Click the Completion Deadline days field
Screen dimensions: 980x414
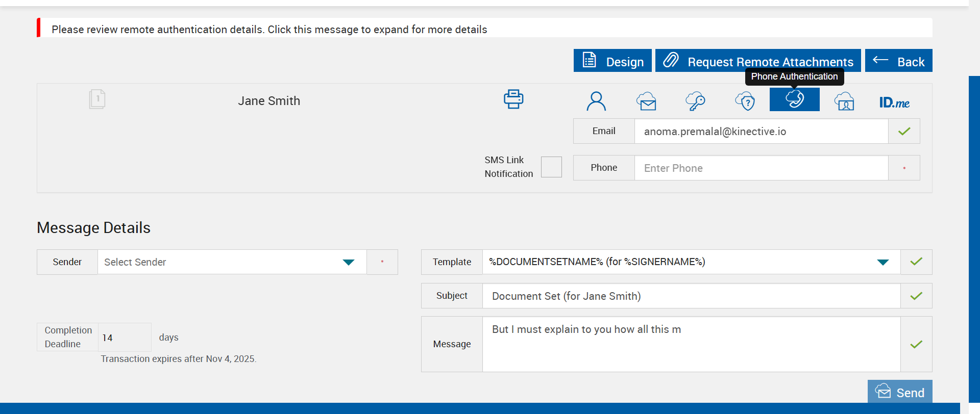pyautogui.click(x=125, y=338)
